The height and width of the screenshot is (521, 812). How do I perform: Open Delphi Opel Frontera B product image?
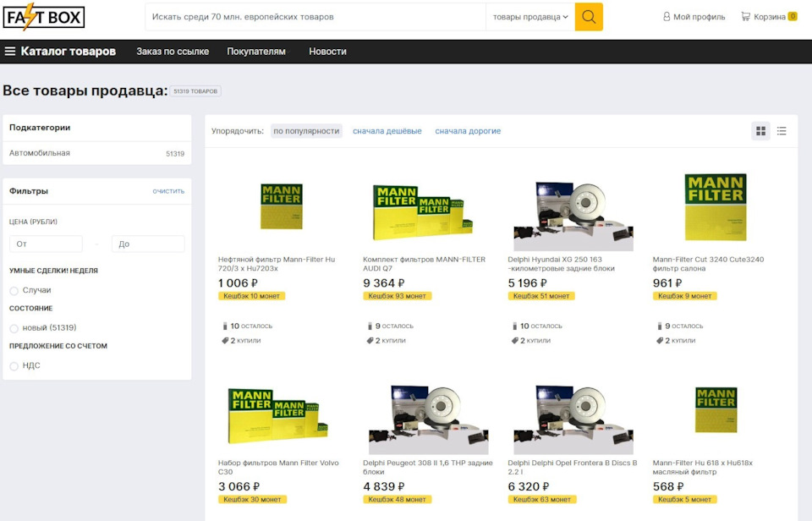click(573, 420)
